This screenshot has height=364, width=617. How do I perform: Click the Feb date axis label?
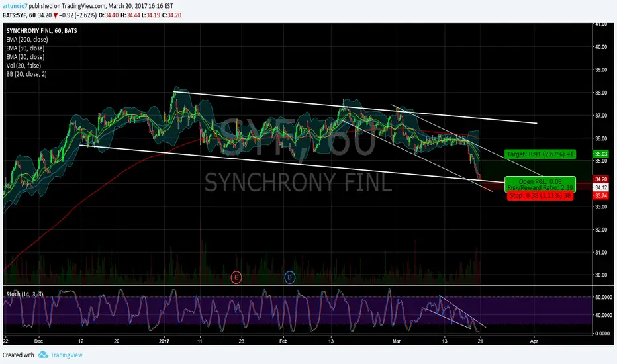pyautogui.click(x=283, y=341)
